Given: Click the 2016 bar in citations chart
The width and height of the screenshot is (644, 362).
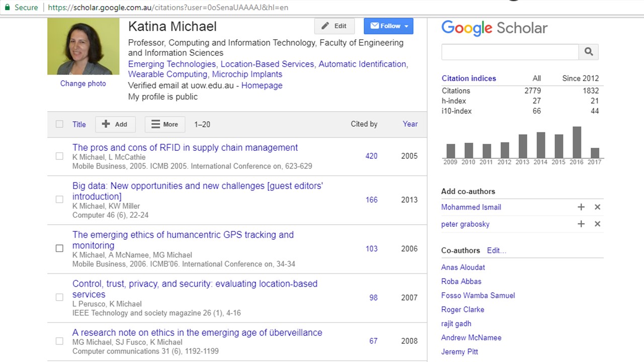Looking at the screenshot, I should click(x=577, y=142).
